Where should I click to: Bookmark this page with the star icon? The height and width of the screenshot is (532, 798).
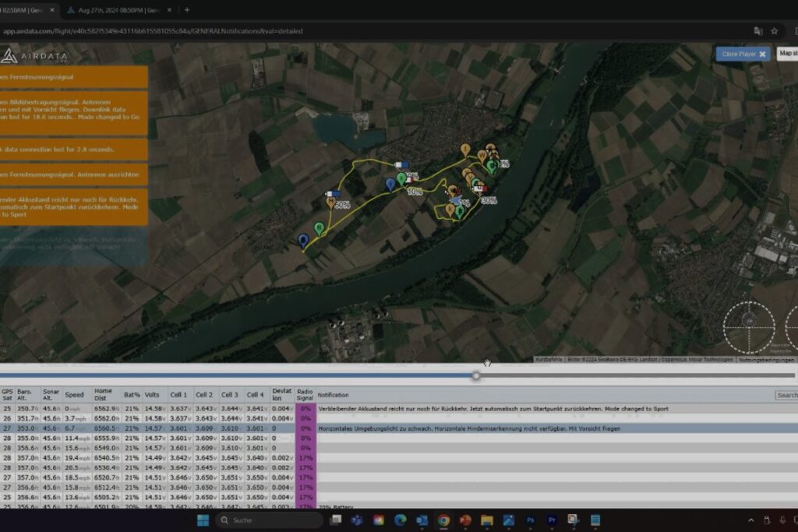pyautogui.click(x=774, y=31)
